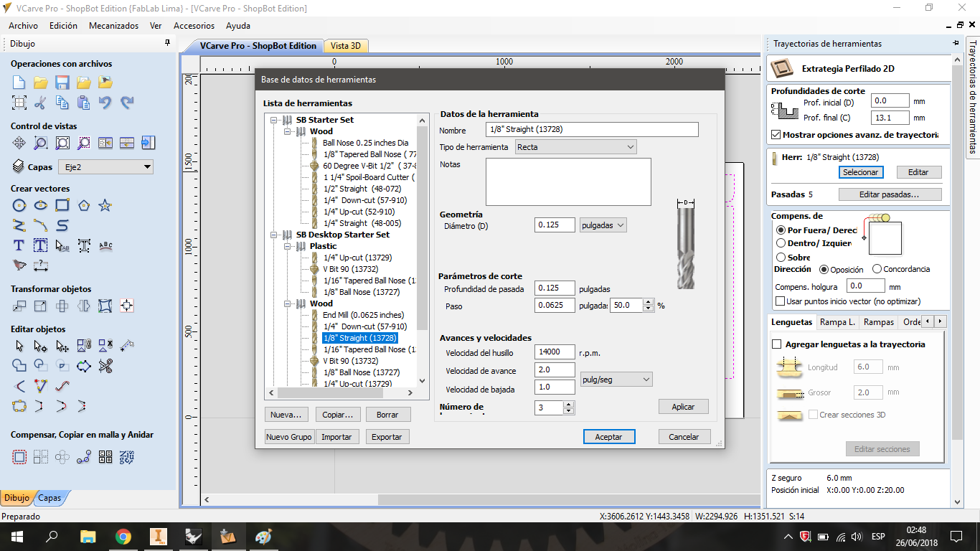Select the Sobre radio option
The image size is (980, 551).
(781, 257)
